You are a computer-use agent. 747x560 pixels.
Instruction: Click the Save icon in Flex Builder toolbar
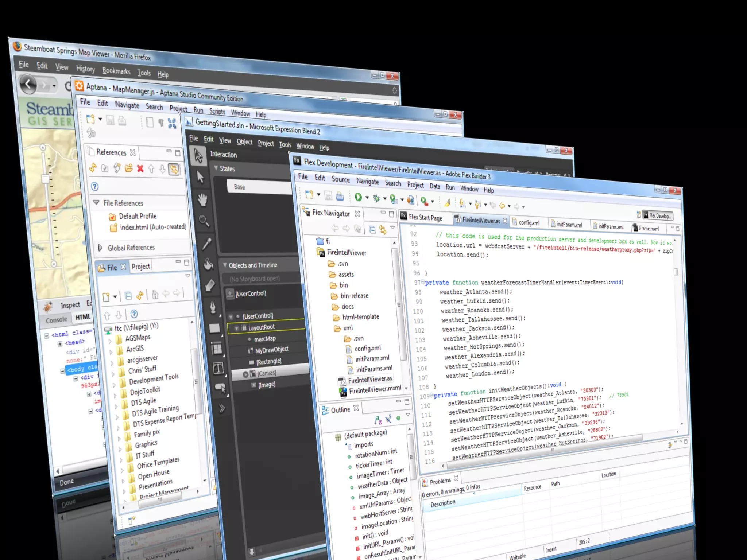[x=328, y=196]
